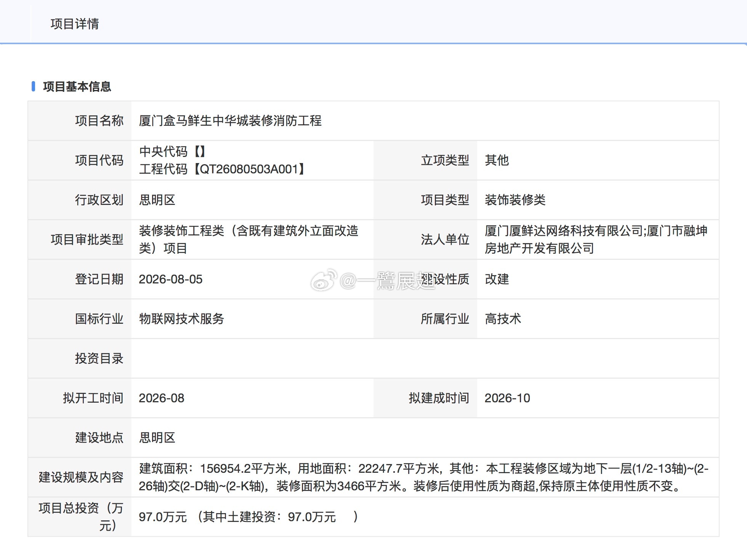Select 改建 construction nature value
747x560 pixels.
click(x=497, y=279)
